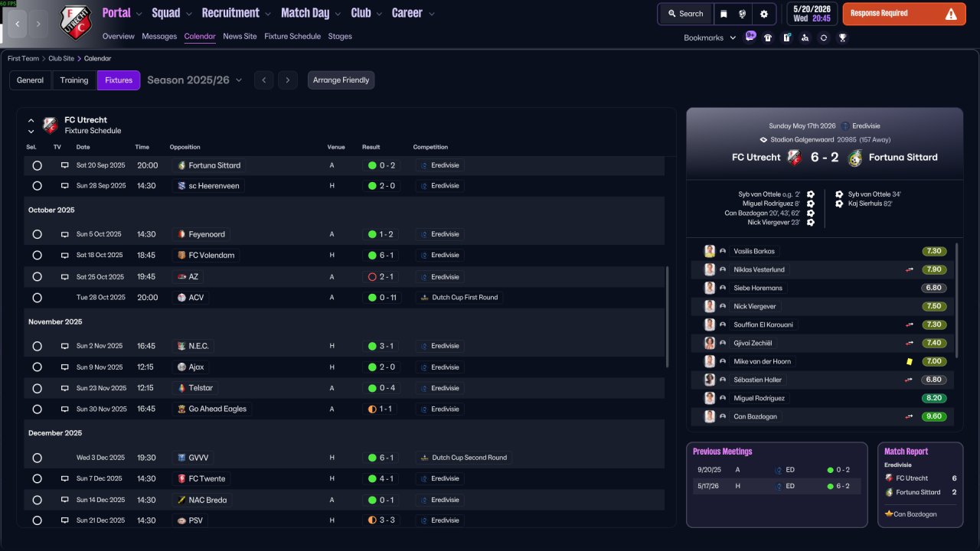Click the Dutch Cup icon for ACV match
This screenshot has width=980, height=551.
(x=425, y=298)
